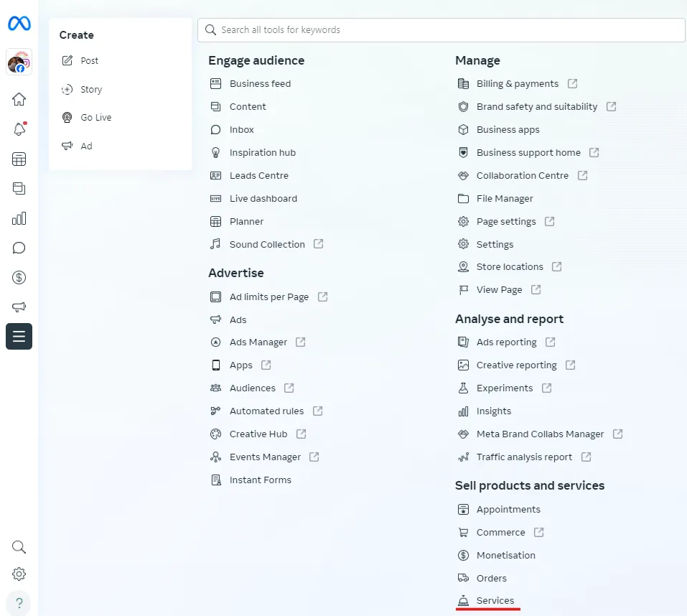The width and height of the screenshot is (687, 616).
Task: Open the Services link
Action: coord(495,601)
